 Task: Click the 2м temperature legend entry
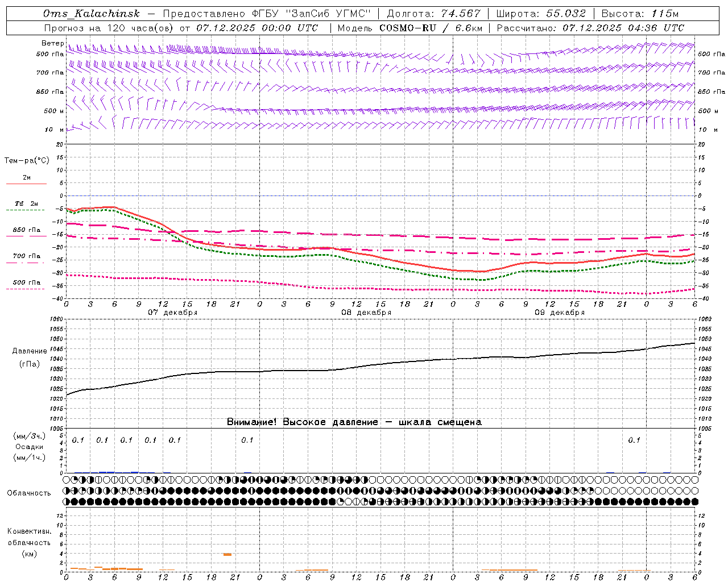pos(27,178)
